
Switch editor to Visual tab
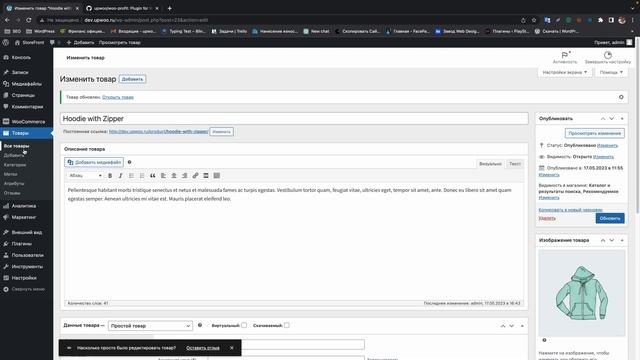click(490, 164)
